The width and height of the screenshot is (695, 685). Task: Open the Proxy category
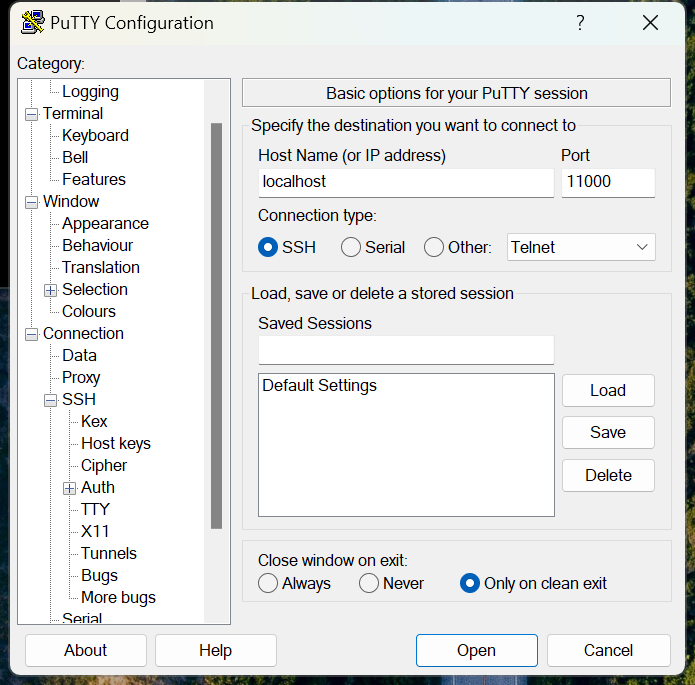81,378
